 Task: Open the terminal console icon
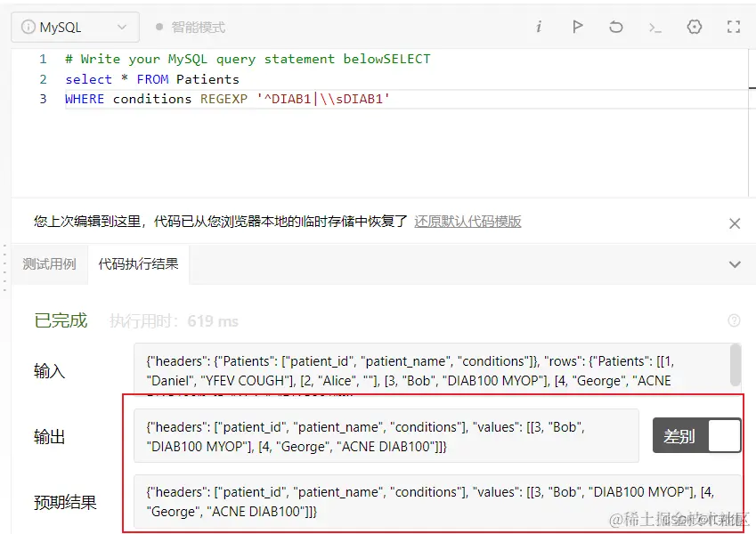click(654, 28)
